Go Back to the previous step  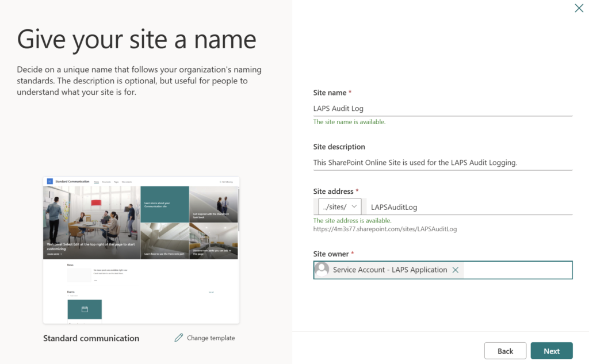click(505, 351)
